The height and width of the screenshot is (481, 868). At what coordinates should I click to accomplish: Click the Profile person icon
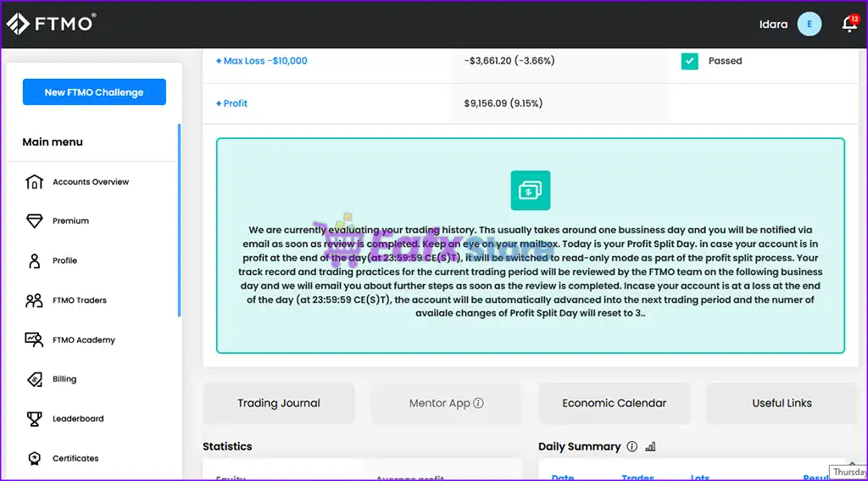[34, 261]
